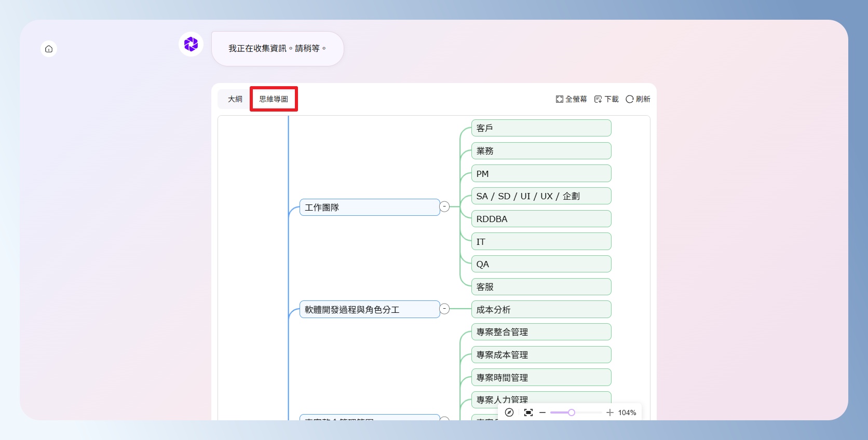
Task: Zoom out with the minus icon
Action: pos(542,412)
